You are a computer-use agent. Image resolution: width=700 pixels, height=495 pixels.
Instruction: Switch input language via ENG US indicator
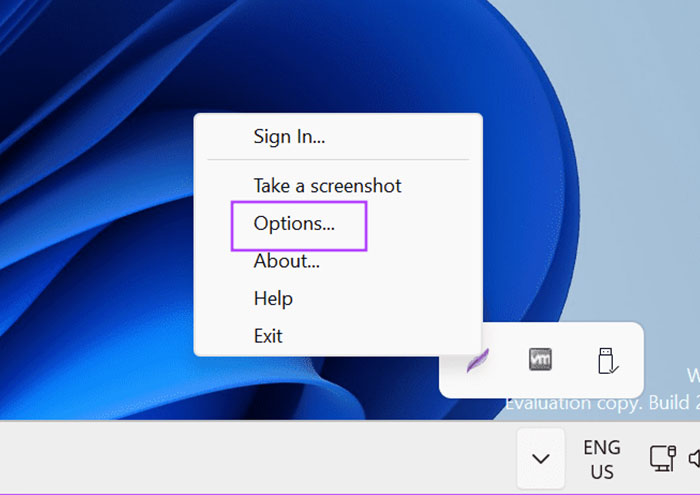click(x=602, y=459)
